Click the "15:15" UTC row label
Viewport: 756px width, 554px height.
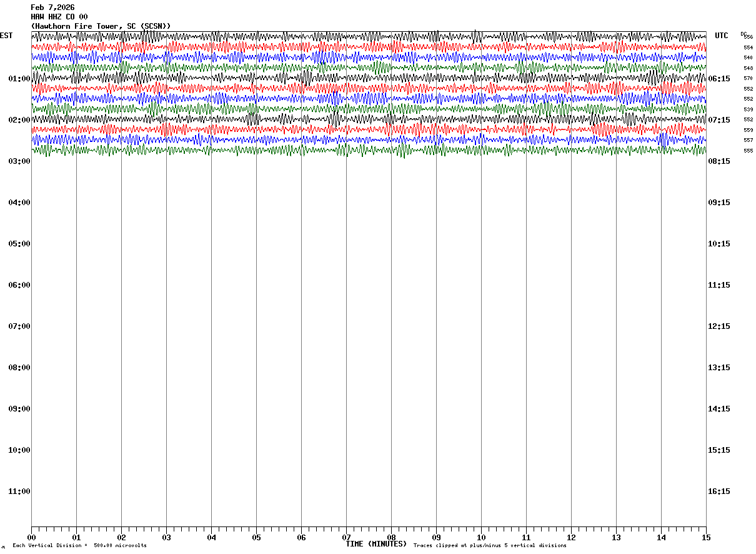(x=719, y=450)
